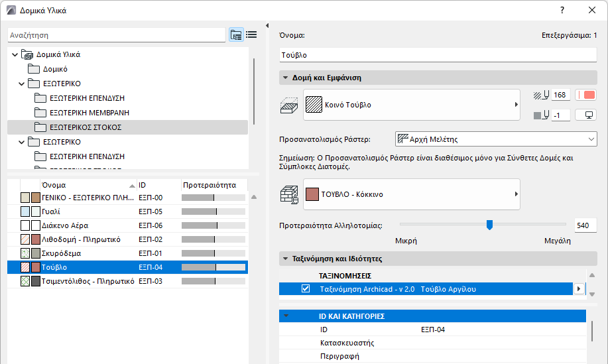Click the fill background pen window-background button
Viewport: 608px width, 364px height.
[586, 115]
